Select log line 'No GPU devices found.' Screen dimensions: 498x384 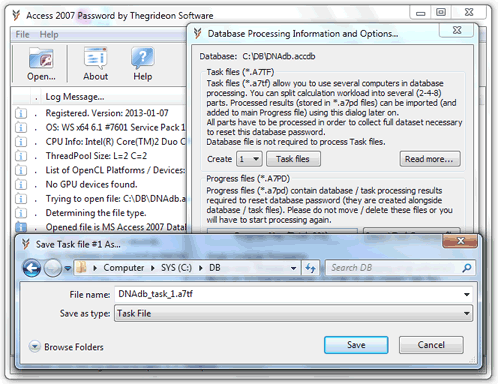coord(91,184)
